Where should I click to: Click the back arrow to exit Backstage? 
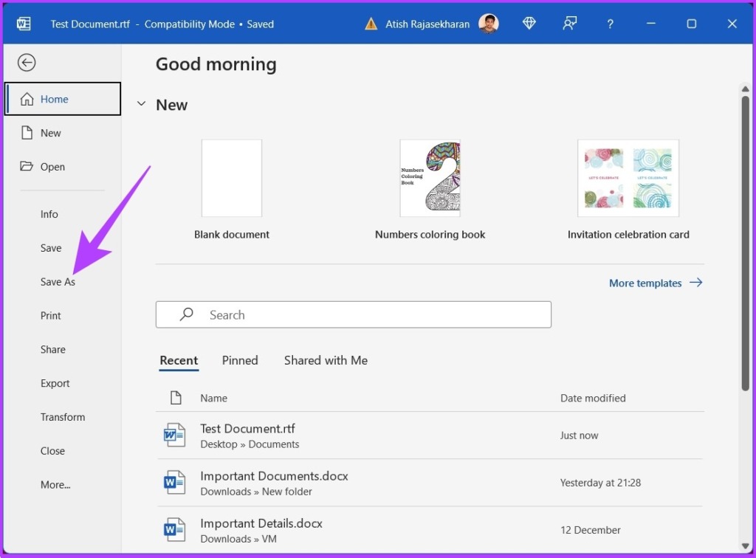click(27, 63)
